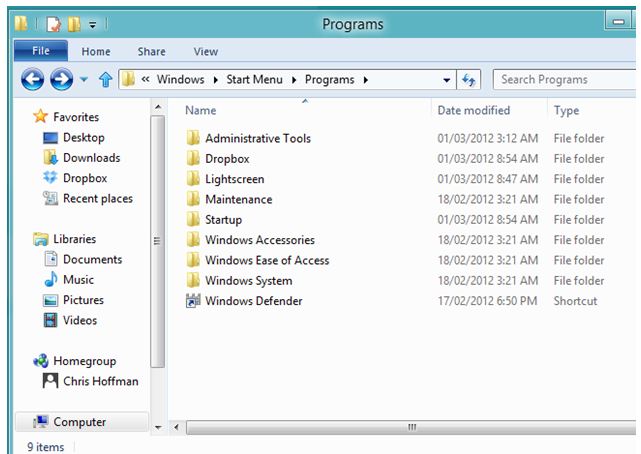The width and height of the screenshot is (641, 454).
Task: Switch to the Share ribbon tab
Action: (x=151, y=51)
